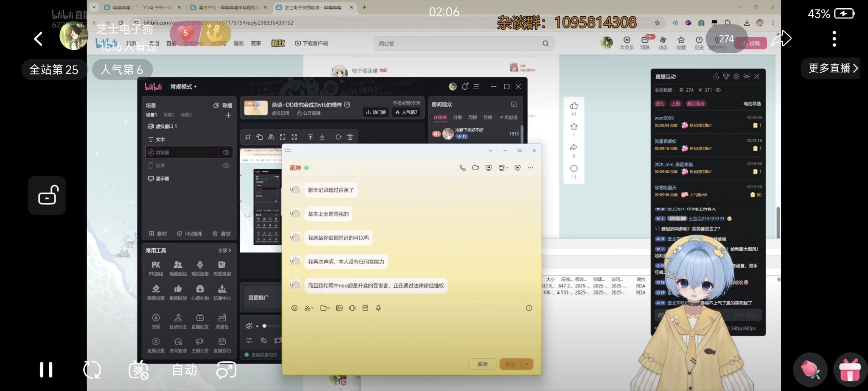Viewport: 868px width, 391px height.
Task: Adjust the microphone volume slider
Action: [265, 326]
